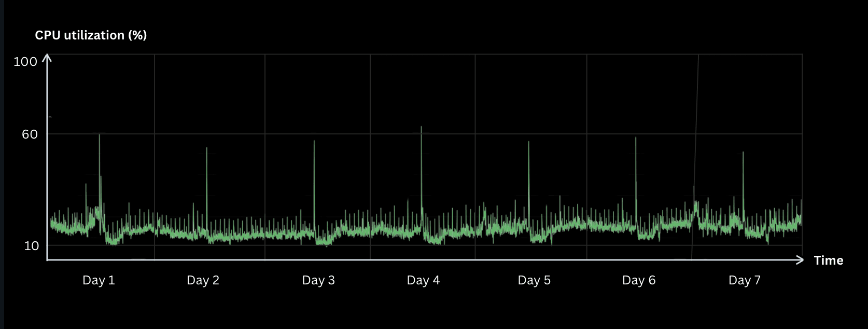Viewport: 868px width, 329px height.
Task: Select the 10 label on the y-axis
Action: click(32, 246)
